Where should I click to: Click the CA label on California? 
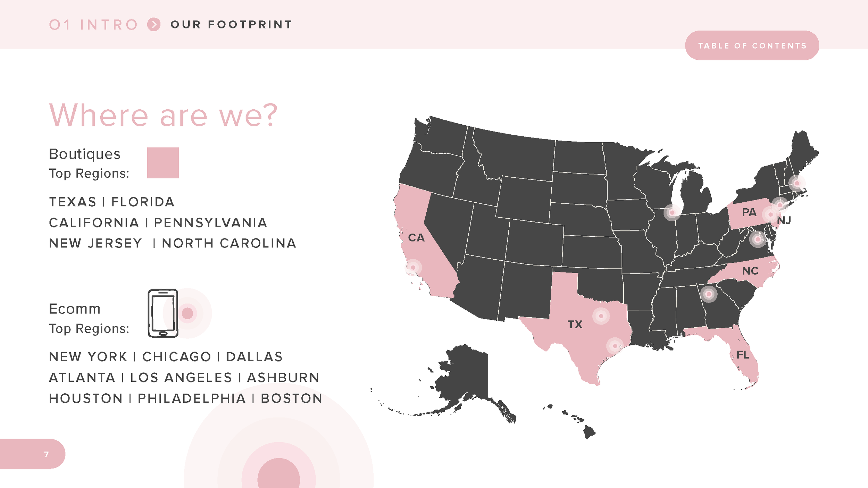[416, 238]
